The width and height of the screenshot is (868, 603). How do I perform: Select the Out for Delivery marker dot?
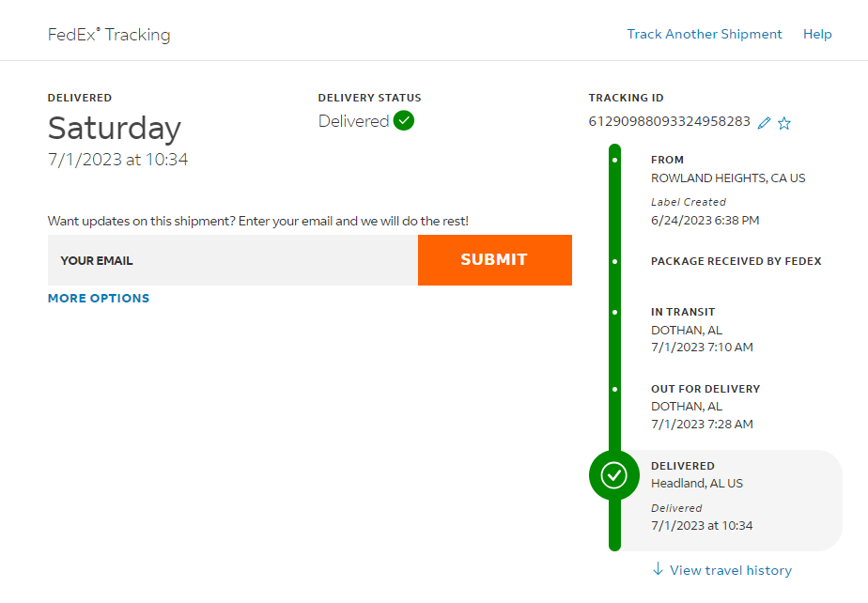pos(614,389)
